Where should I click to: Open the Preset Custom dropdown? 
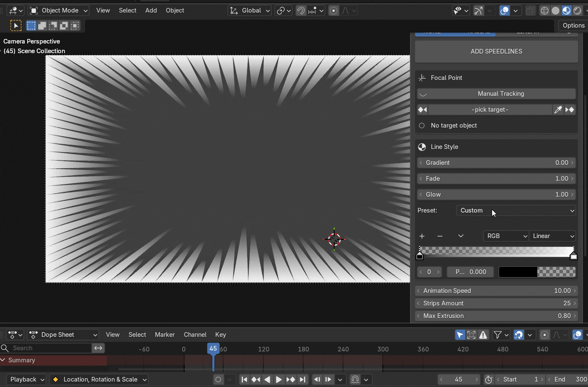click(x=516, y=210)
